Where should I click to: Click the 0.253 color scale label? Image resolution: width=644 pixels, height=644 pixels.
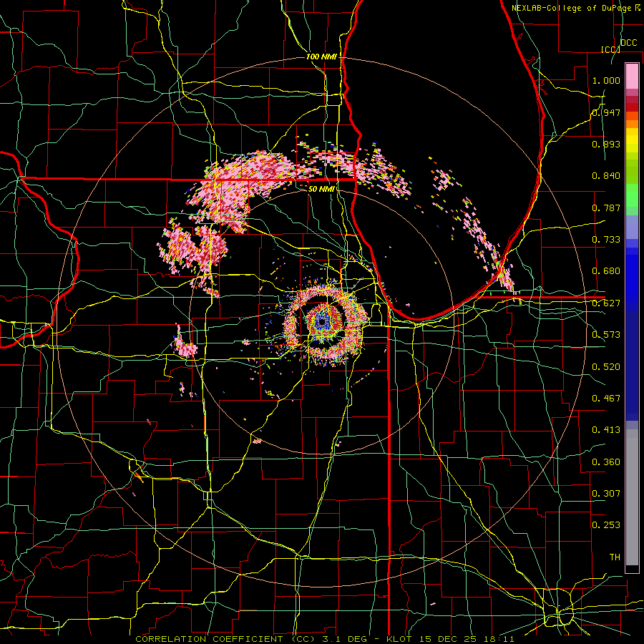[x=606, y=525]
